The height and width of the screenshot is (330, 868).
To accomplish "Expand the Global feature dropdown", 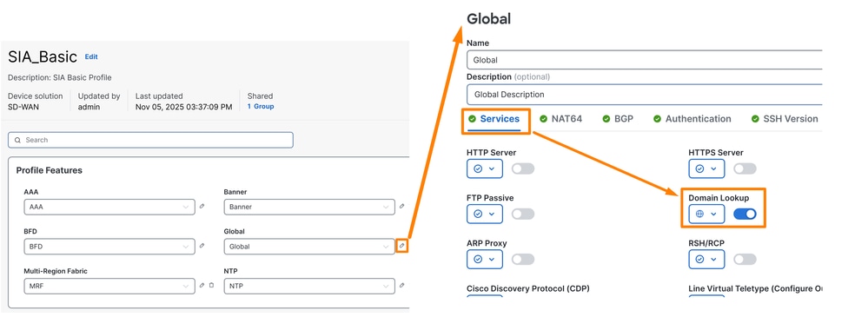I will coord(309,247).
